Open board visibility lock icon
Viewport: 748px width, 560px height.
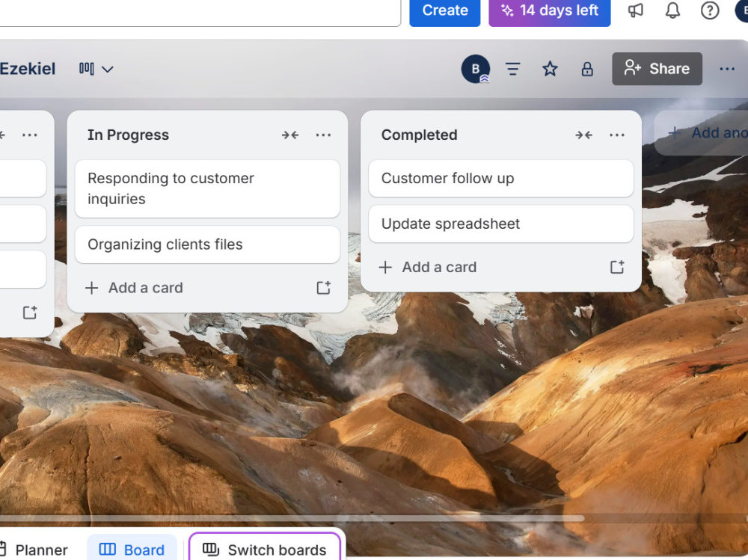click(587, 70)
